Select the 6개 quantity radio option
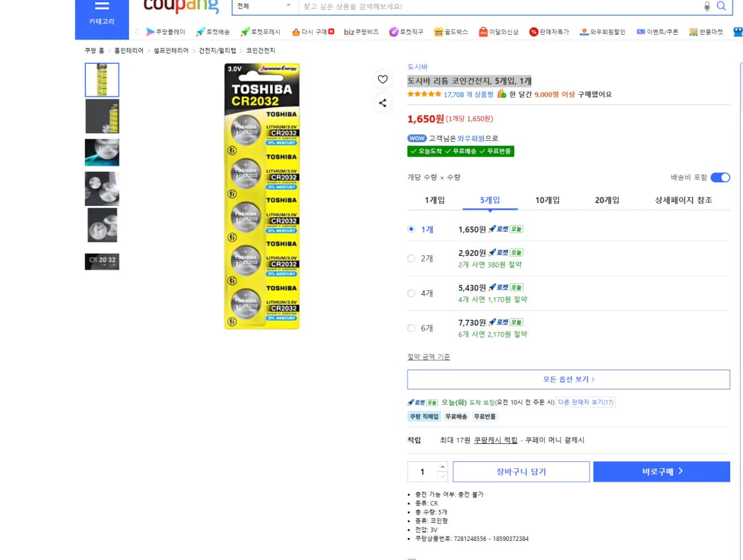This screenshot has width=743, height=560. click(x=412, y=328)
